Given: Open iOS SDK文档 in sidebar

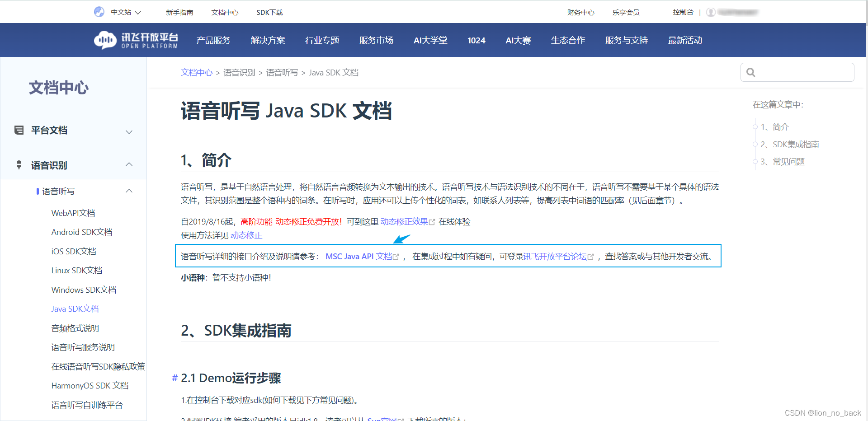Looking at the screenshot, I should pyautogui.click(x=74, y=251).
